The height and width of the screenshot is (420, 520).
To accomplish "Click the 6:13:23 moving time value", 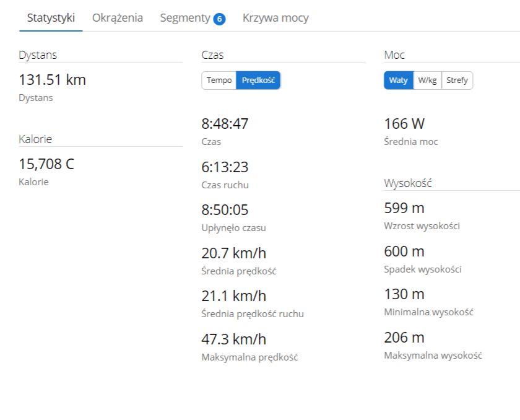I will point(225,167).
